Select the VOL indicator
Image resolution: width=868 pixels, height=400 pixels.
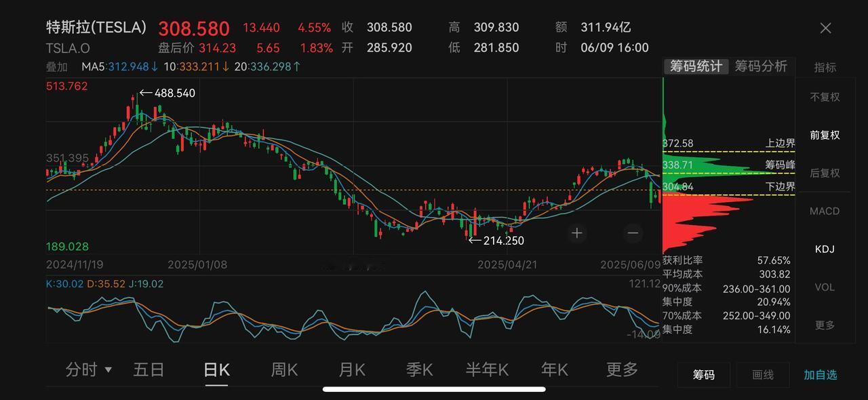click(x=825, y=287)
